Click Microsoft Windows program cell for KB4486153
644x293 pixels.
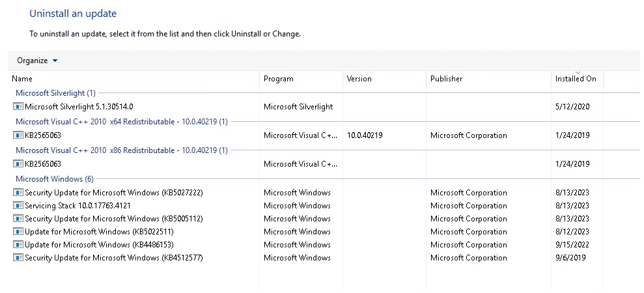(297, 245)
